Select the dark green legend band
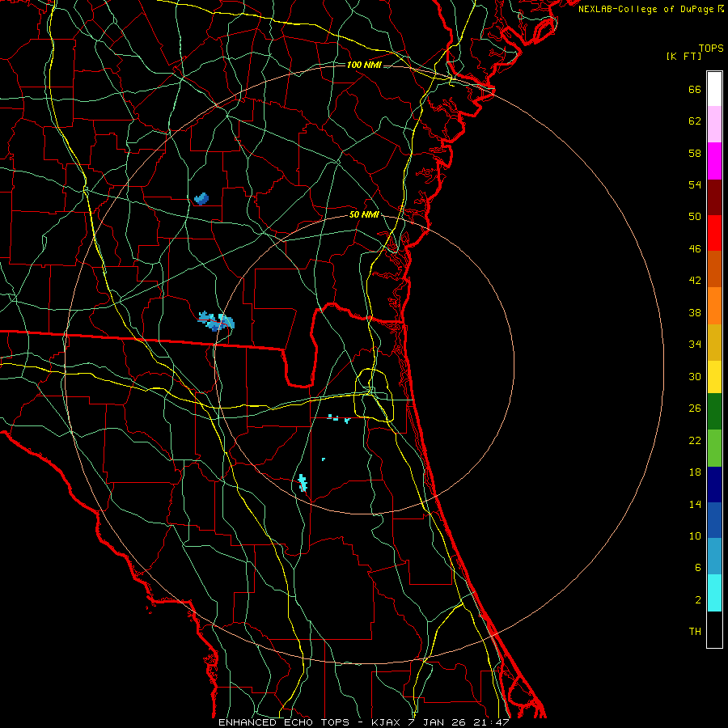728x728 pixels. click(x=714, y=412)
